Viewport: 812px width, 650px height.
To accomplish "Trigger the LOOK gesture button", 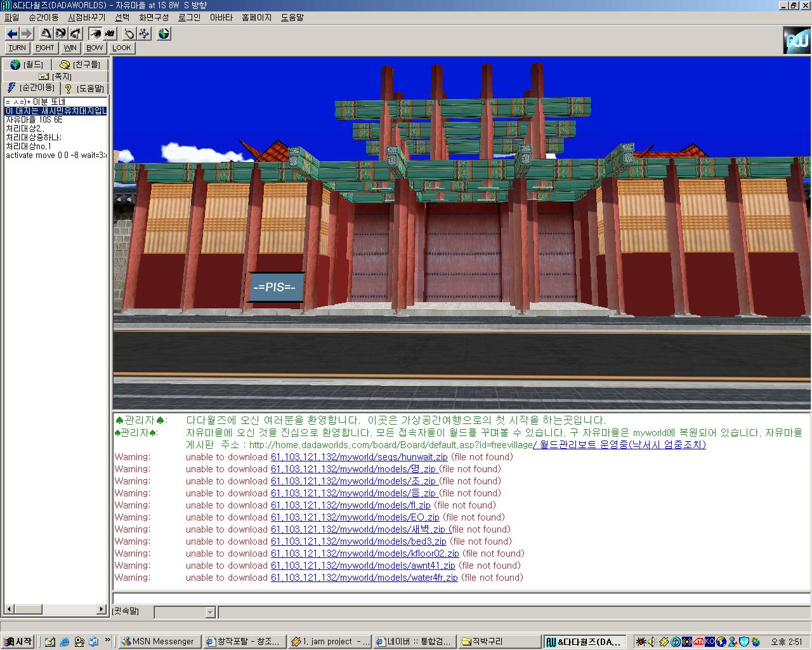I will click(x=122, y=48).
